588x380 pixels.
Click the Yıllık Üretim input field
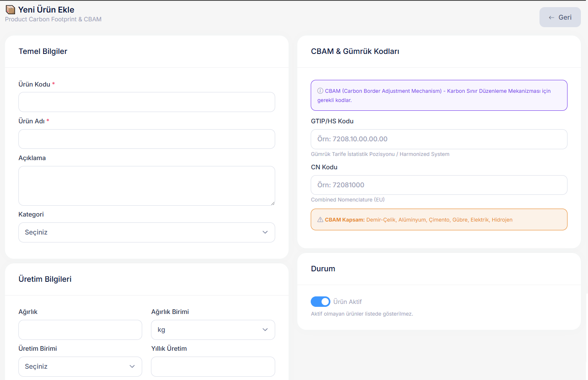coord(213,366)
